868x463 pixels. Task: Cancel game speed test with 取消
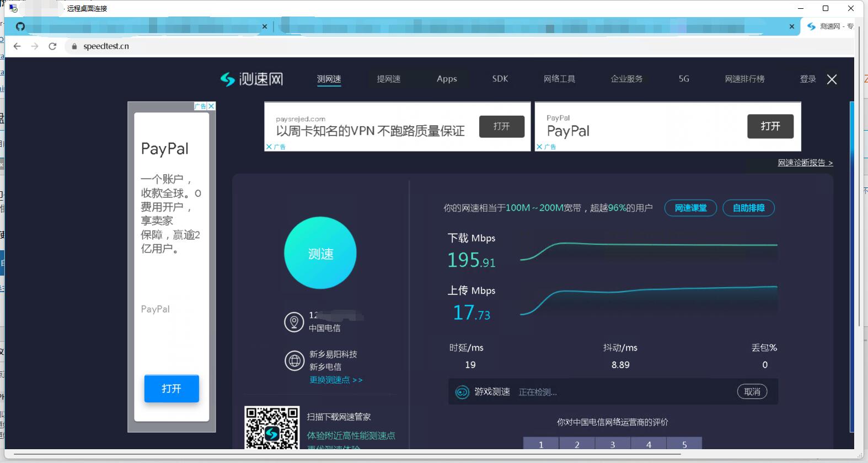(x=752, y=391)
